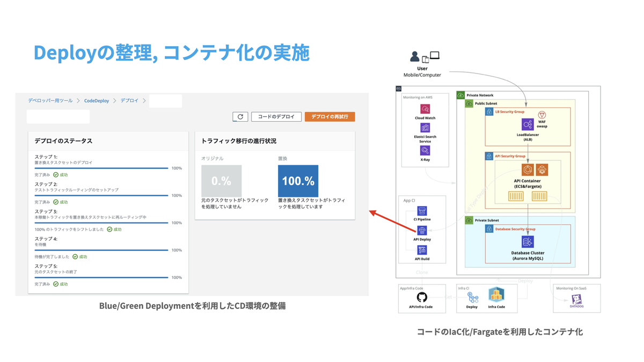Click the Blue/Green Deployment caption text
644x362 pixels.
tap(192, 306)
